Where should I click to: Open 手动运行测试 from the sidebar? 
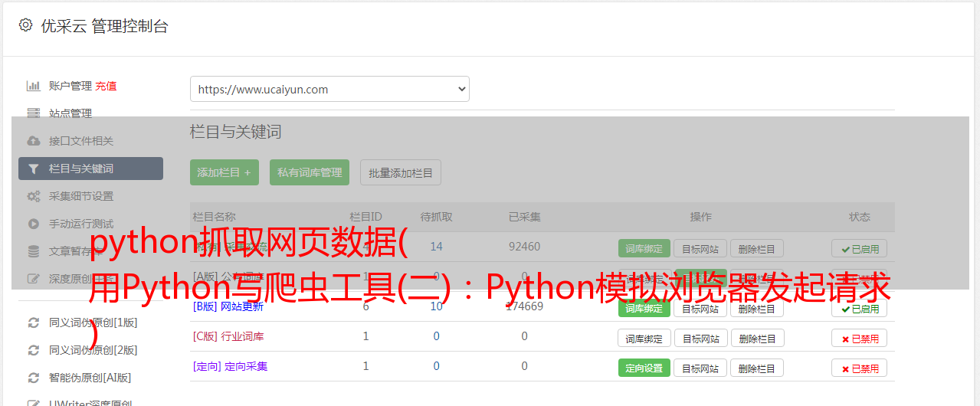[x=81, y=224]
